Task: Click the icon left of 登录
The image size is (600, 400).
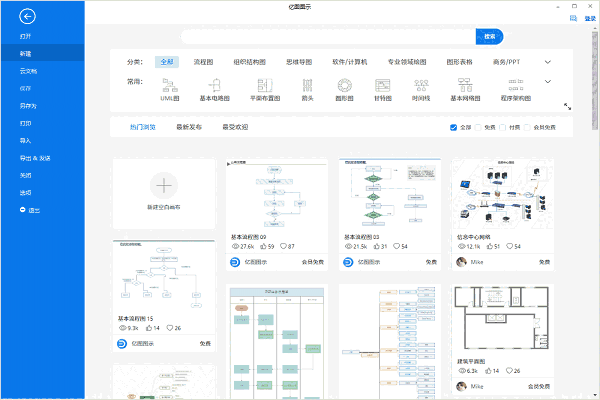Action: 573,18
